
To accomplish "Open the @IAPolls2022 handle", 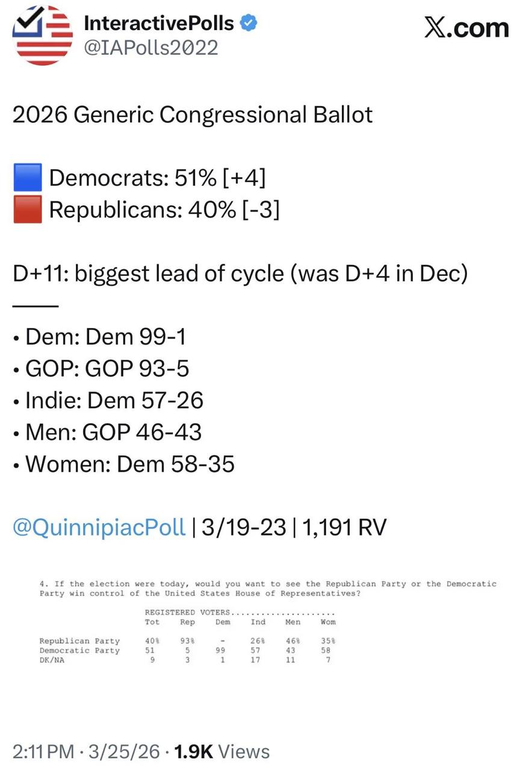I will click(x=151, y=48).
